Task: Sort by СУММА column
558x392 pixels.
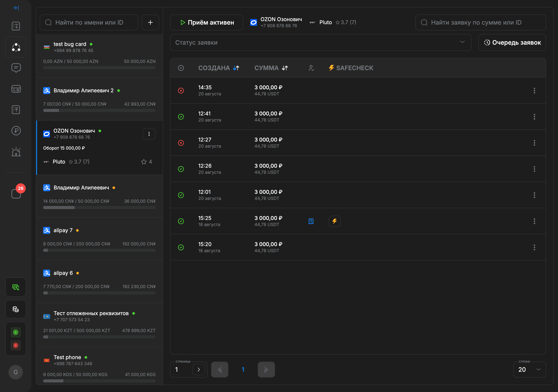Action: pyautogui.click(x=271, y=68)
